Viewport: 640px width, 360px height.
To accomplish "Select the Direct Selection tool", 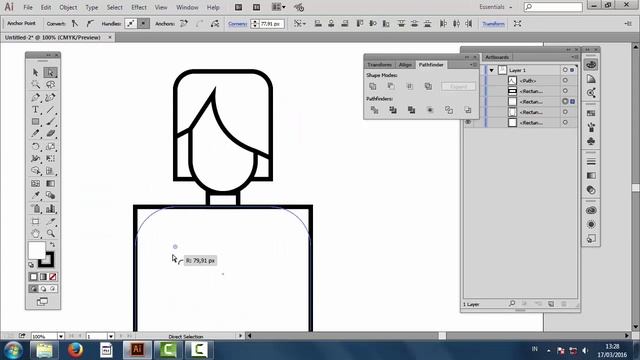I will point(50,72).
